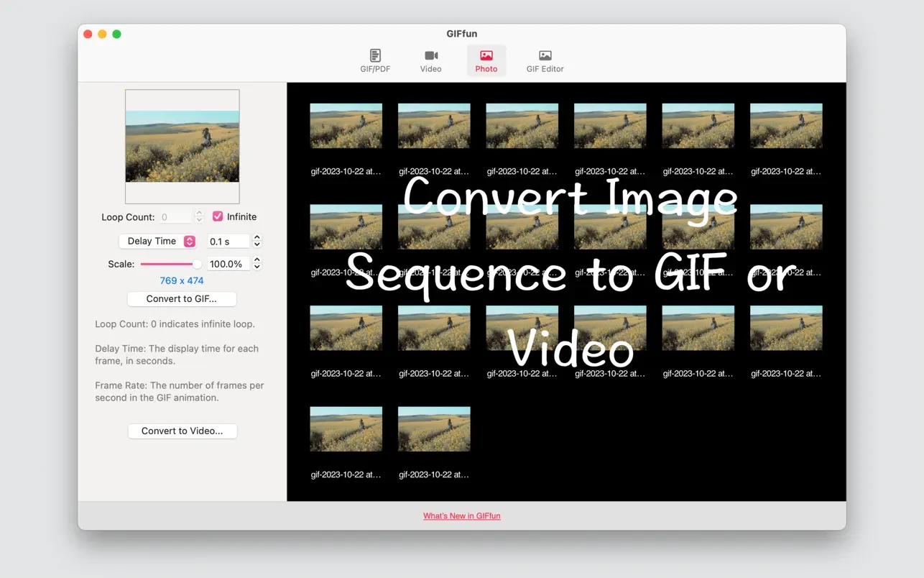Click the pink Scale slider handle

pos(197,264)
